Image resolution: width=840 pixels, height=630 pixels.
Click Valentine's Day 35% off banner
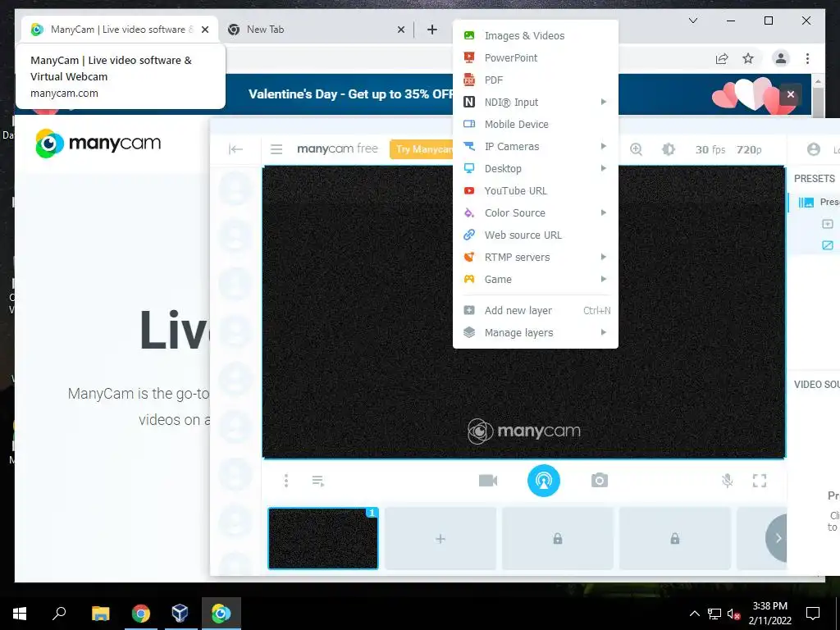(x=350, y=94)
